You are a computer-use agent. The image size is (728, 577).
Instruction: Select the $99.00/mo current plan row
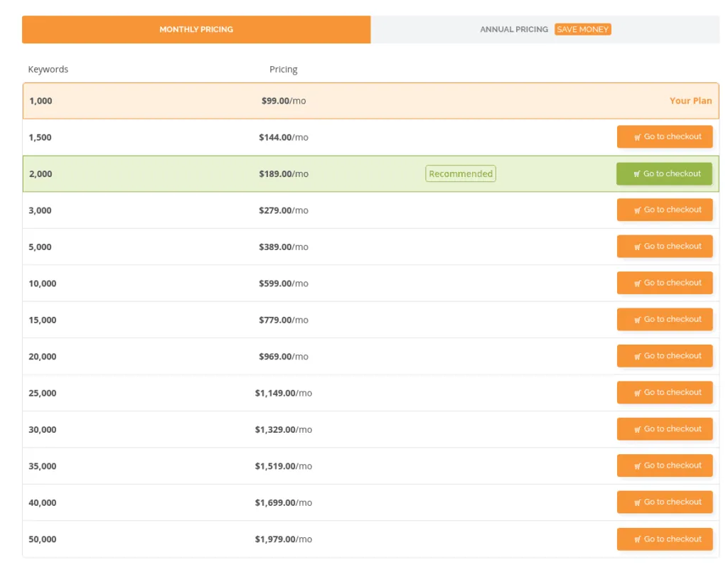tap(283, 101)
